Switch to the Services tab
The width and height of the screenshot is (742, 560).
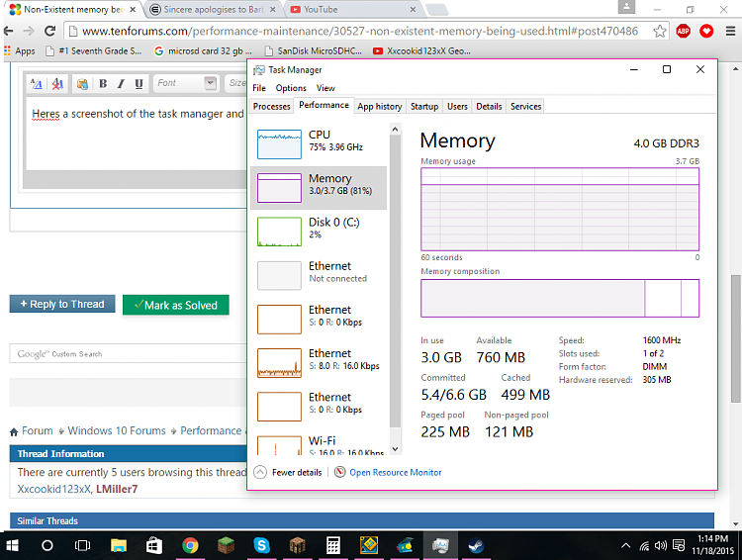coord(525,107)
